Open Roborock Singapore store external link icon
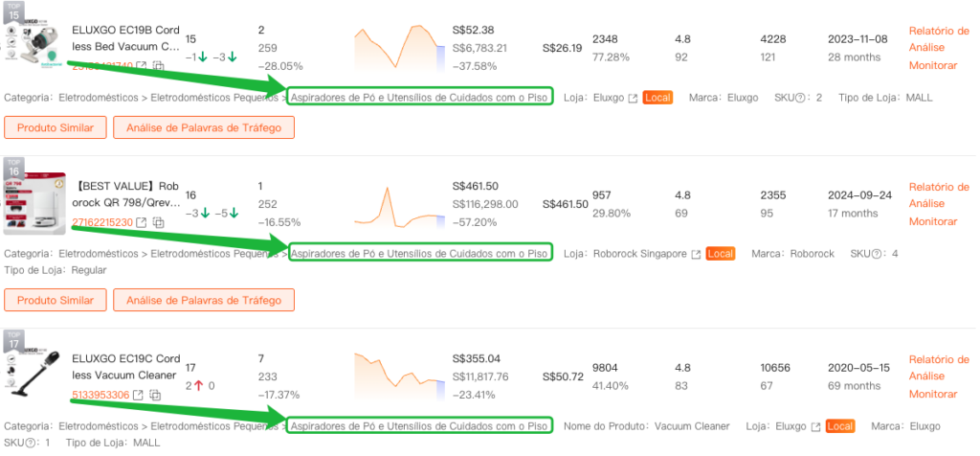Image resolution: width=980 pixels, height=456 pixels. click(x=695, y=254)
